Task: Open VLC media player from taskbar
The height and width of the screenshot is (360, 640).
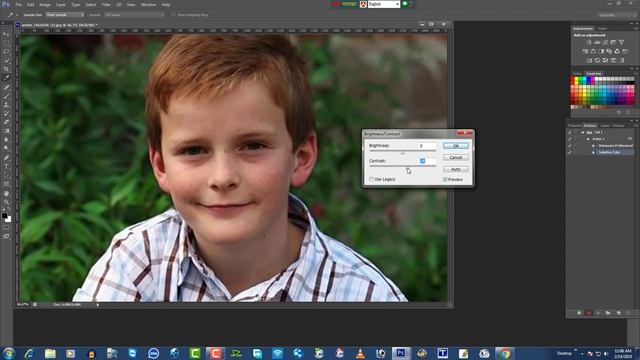Action: tap(360, 353)
